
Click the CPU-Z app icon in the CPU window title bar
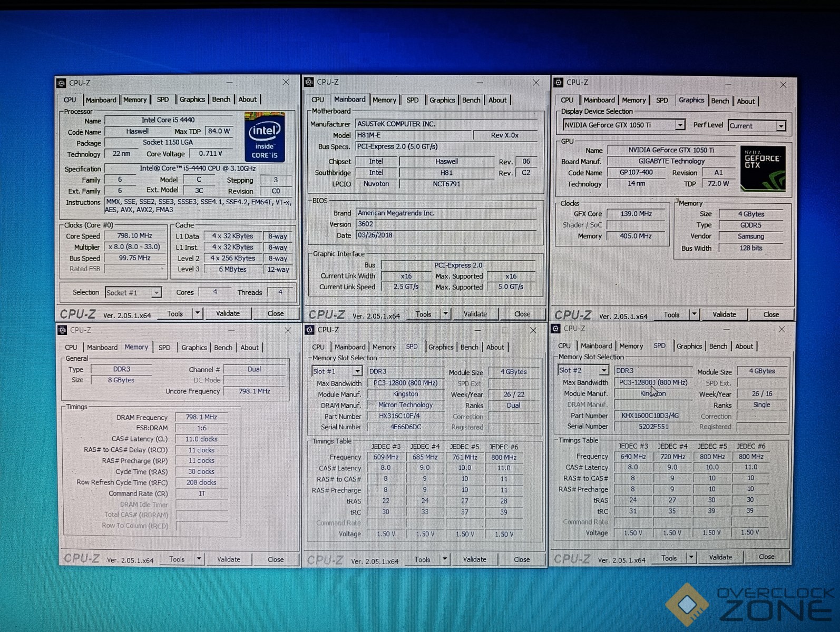pos(62,83)
